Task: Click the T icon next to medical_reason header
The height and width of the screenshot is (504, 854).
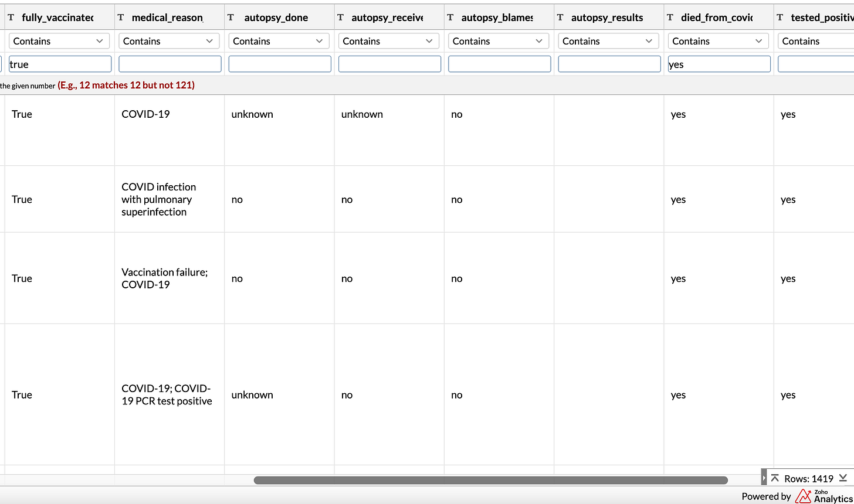Action: (121, 18)
